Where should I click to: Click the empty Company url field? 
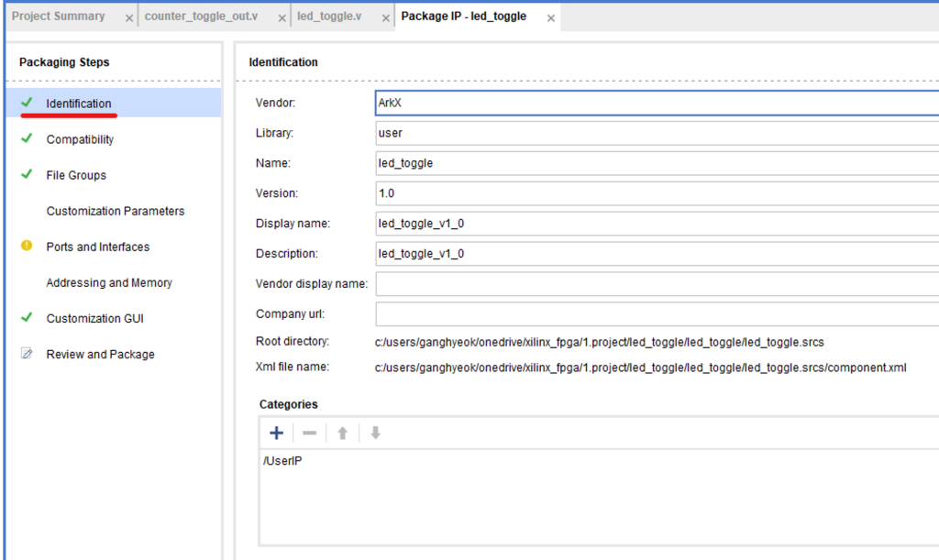coord(657,314)
